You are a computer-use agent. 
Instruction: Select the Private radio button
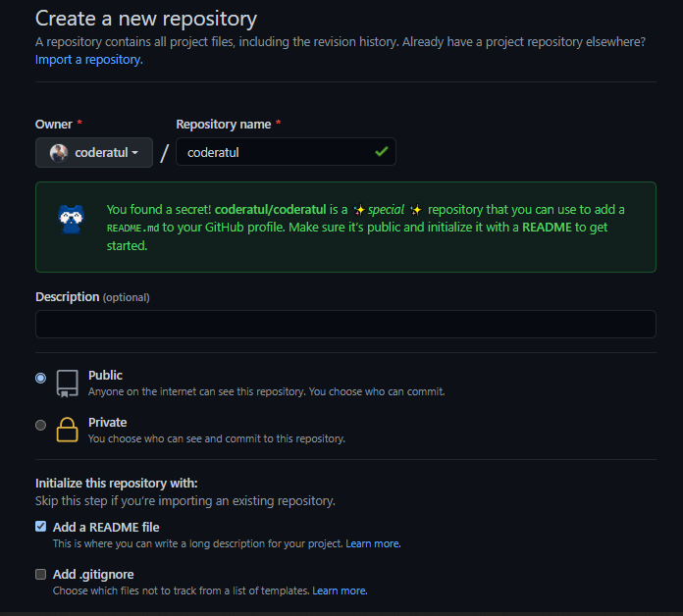(x=40, y=425)
